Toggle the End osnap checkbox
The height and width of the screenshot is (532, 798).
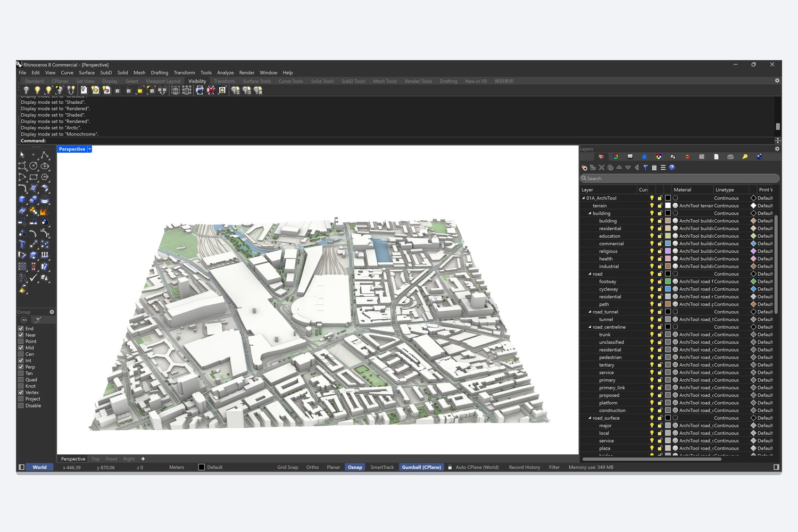click(x=21, y=329)
